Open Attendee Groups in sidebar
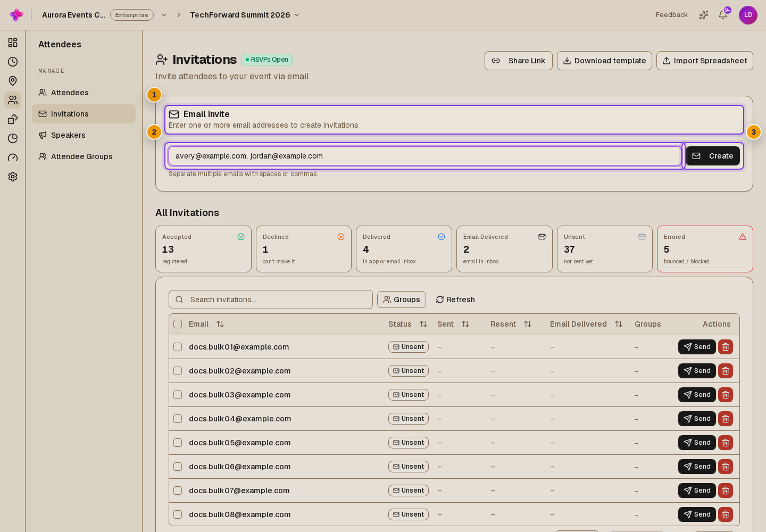The image size is (766, 532). [84, 156]
